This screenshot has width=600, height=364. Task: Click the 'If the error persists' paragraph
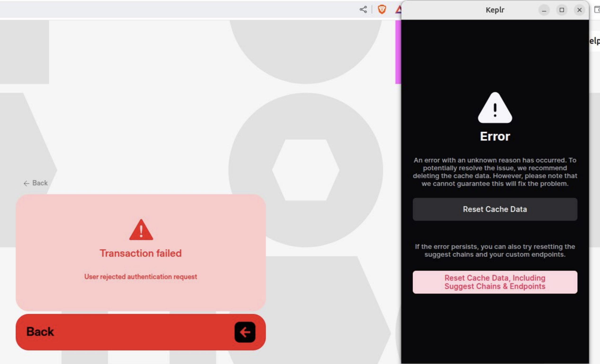(x=495, y=250)
